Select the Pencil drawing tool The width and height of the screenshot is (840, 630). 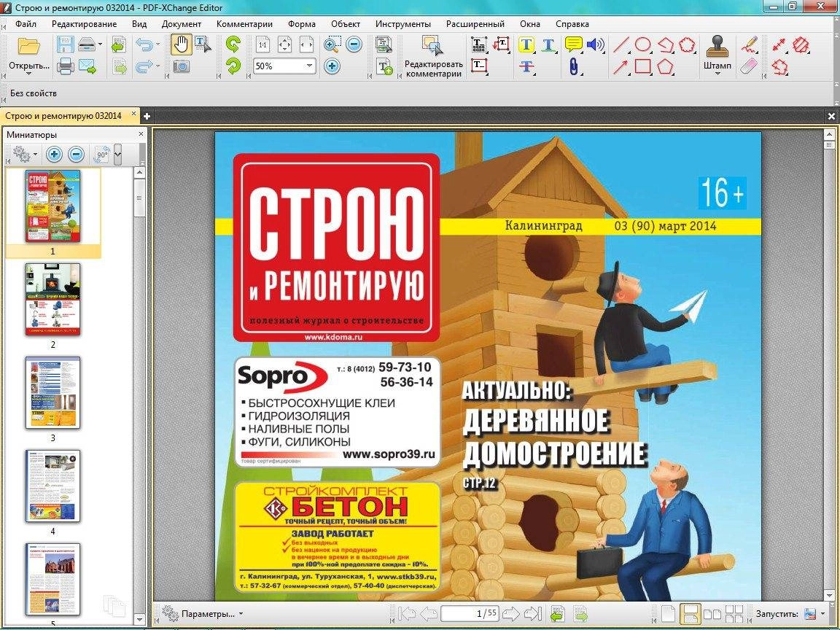(750, 44)
